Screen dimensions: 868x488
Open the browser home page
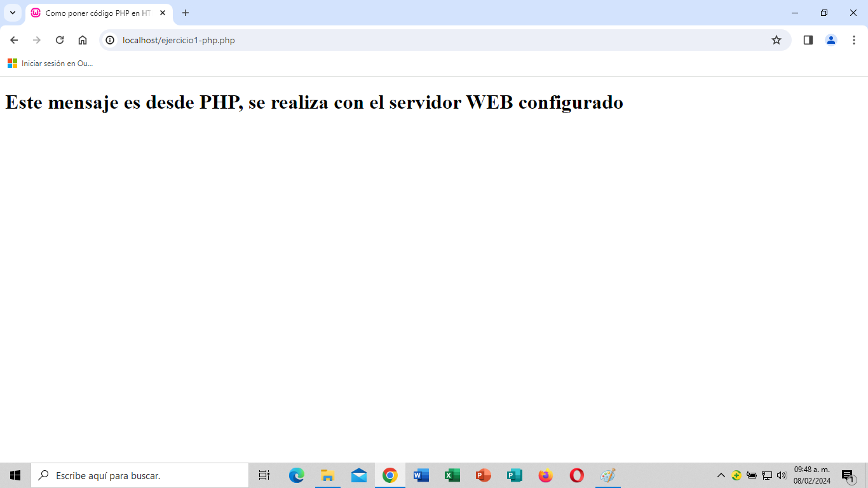coord(83,40)
